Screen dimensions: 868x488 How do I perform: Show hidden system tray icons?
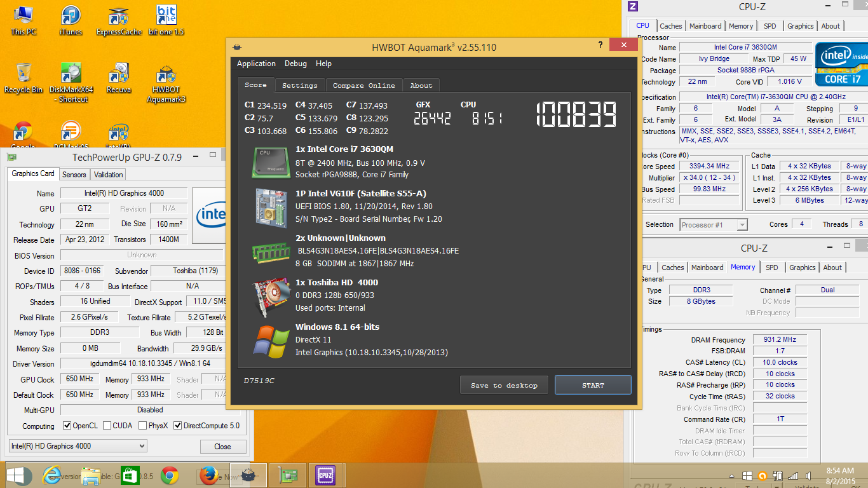pyautogui.click(x=733, y=475)
